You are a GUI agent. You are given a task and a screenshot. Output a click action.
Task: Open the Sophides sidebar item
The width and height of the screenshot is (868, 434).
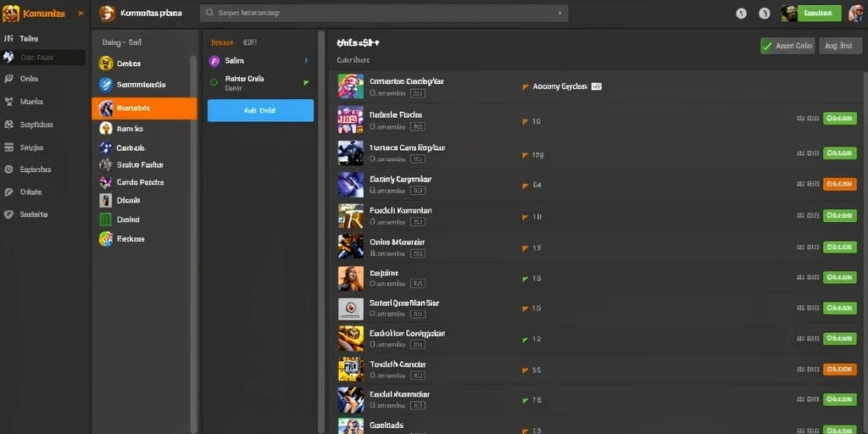tap(44, 125)
